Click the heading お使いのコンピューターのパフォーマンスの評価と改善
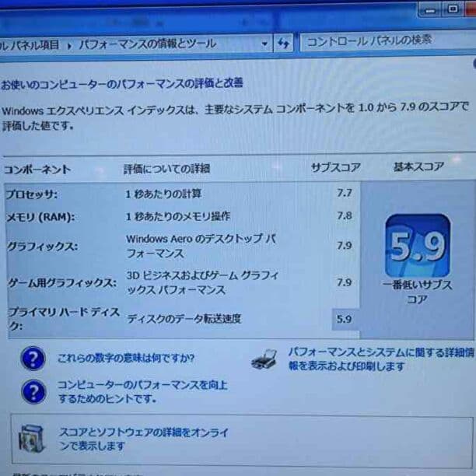The image size is (476, 476). click(x=122, y=84)
